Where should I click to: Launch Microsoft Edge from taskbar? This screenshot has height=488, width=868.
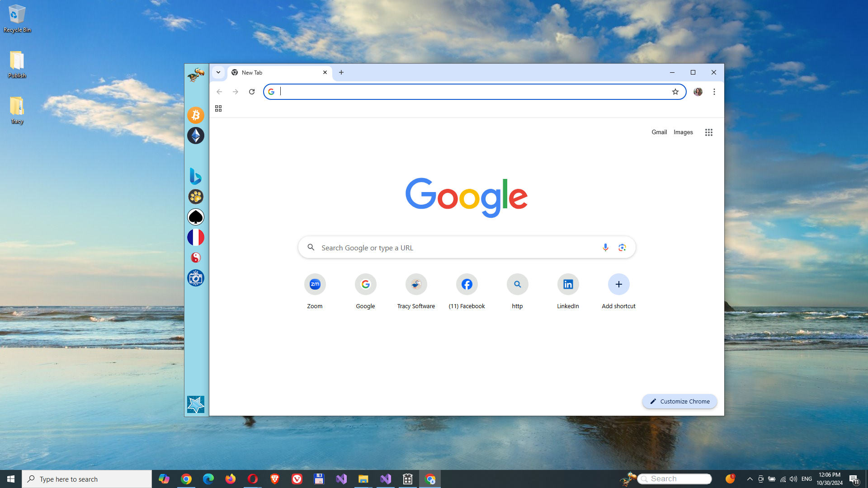(208, 479)
